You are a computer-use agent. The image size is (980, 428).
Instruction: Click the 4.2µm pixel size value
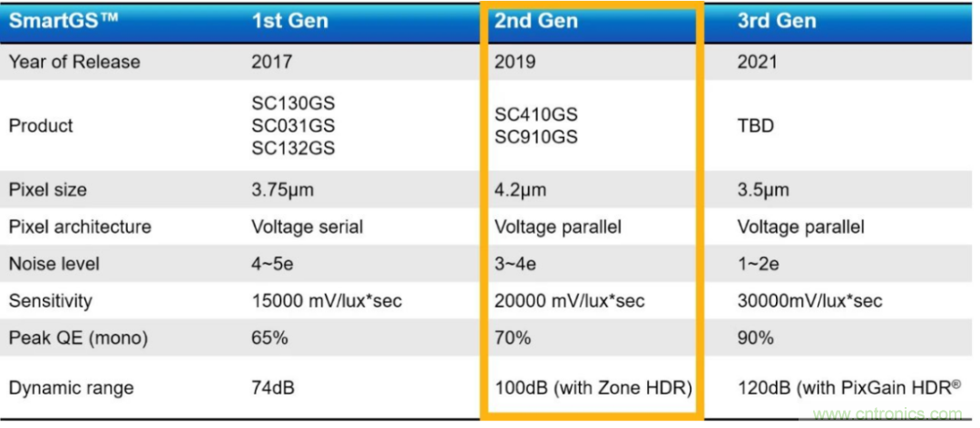[x=520, y=190]
